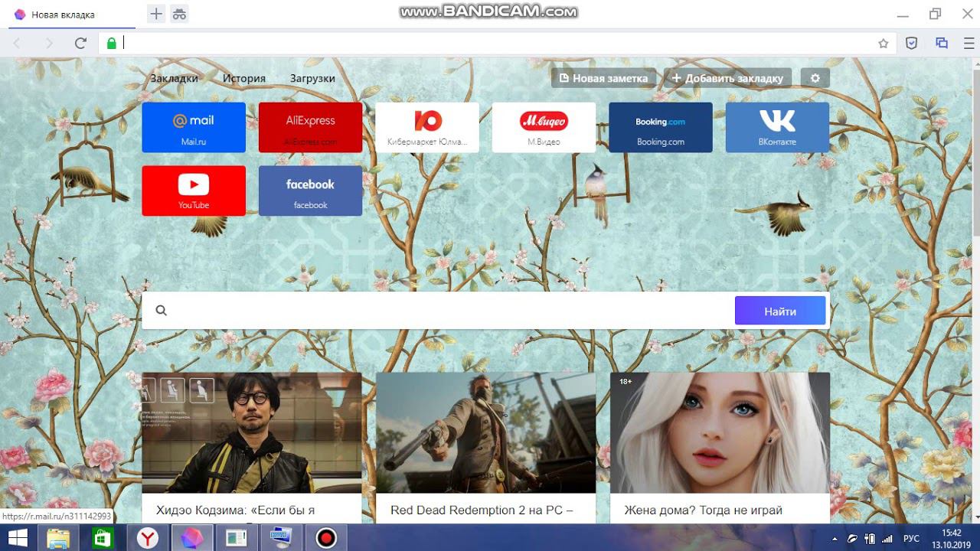Open the Red Dead Redemption 2 headline
The height and width of the screenshot is (551, 980).
(482, 510)
